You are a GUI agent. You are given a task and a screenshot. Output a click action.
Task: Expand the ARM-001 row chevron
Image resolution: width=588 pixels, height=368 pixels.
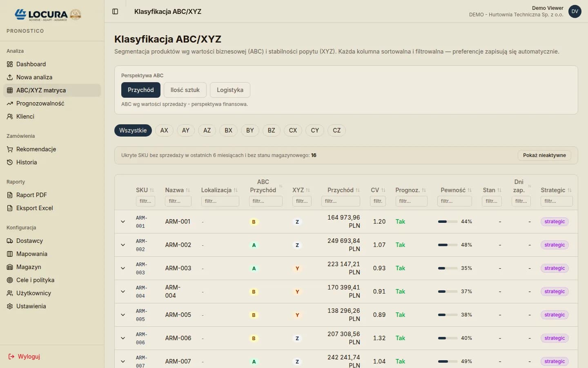123,222
